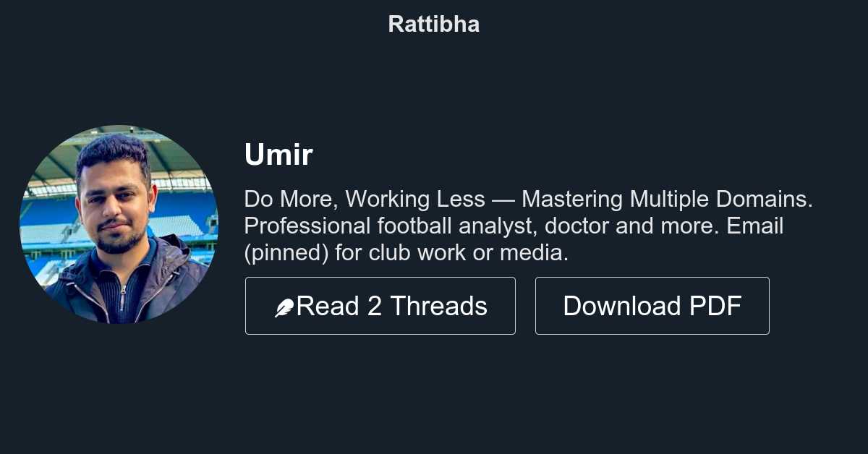
Task: Open the Umir heading above the bio
Action: 278,155
